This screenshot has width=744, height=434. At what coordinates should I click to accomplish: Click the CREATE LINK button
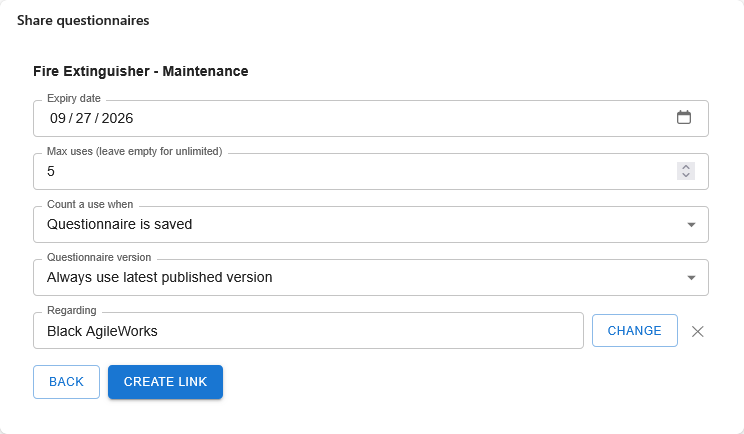(165, 382)
